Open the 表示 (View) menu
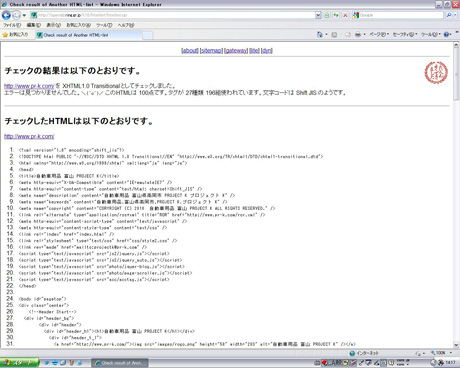 pyautogui.click(x=53, y=25)
